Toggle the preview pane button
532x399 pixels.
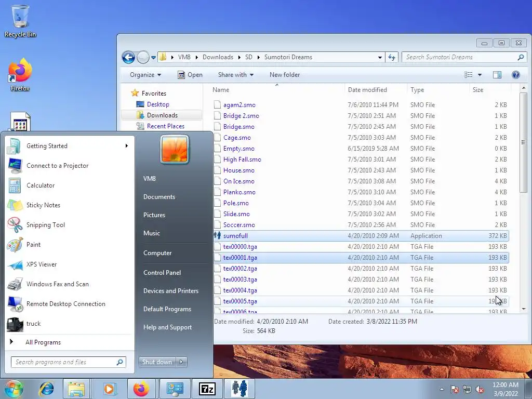tap(497, 75)
